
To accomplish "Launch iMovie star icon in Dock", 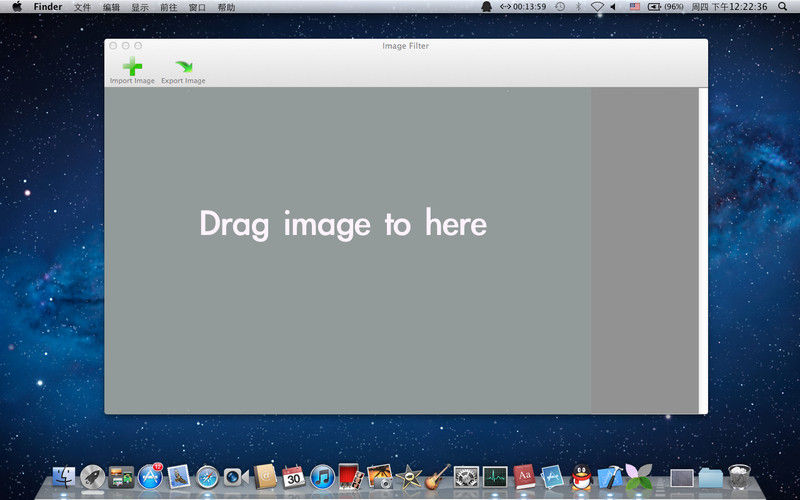I will (x=409, y=478).
